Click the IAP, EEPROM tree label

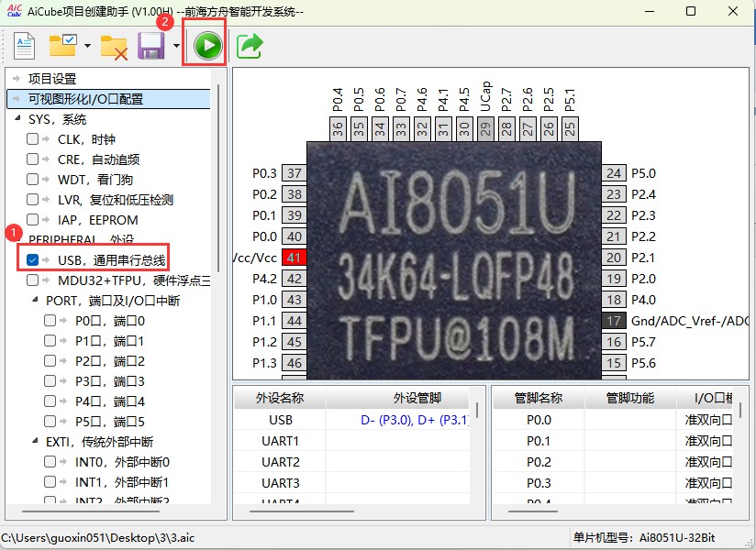pyautogui.click(x=98, y=220)
